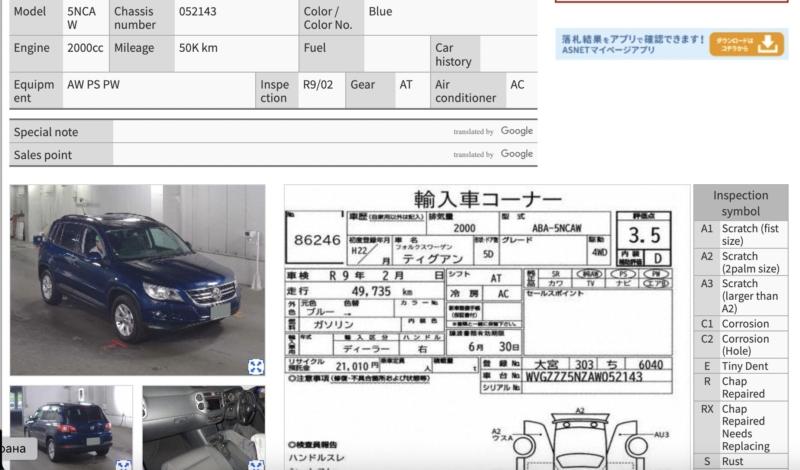This screenshot has width=800, height=470.
Task: Click the Google logo in Special note row
Action: click(517, 131)
